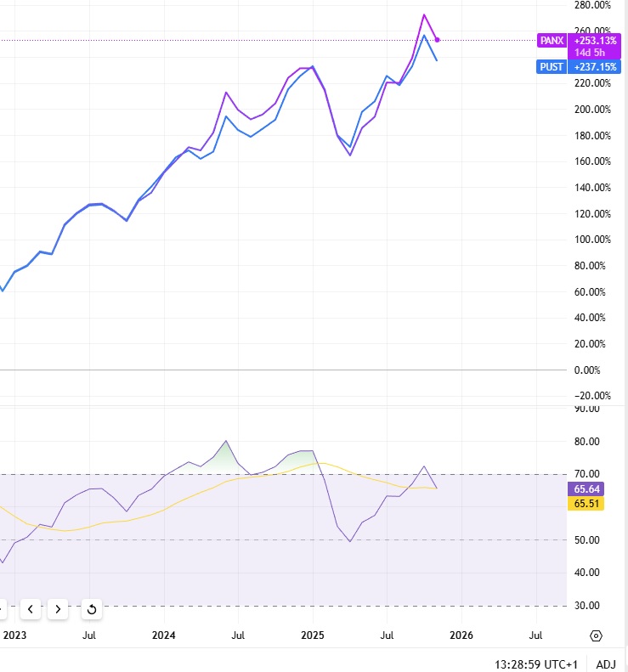Open the timezone menu showing 13:28:59 UTC+1
The image size is (628, 672).
pos(539,663)
